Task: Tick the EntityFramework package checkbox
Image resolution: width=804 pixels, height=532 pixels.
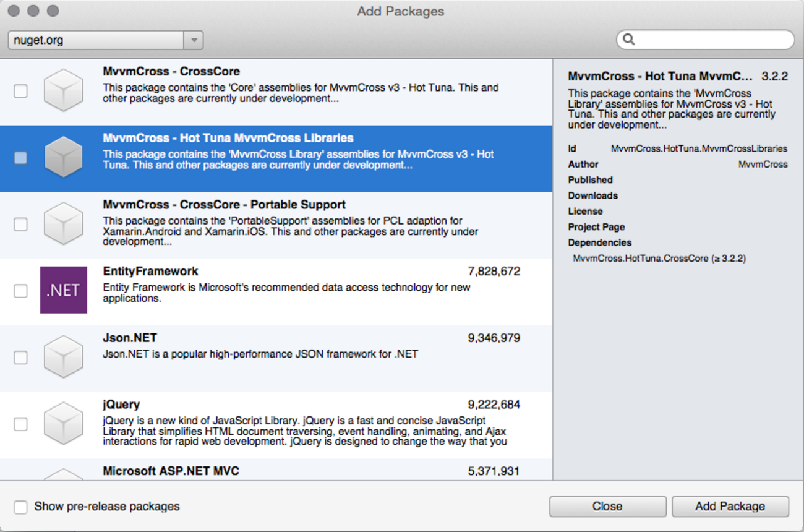Action: 20,291
